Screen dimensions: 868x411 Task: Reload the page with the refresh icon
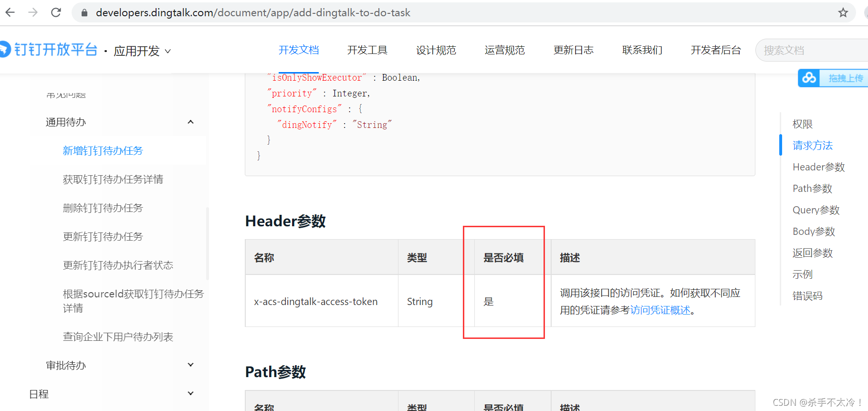tap(56, 12)
